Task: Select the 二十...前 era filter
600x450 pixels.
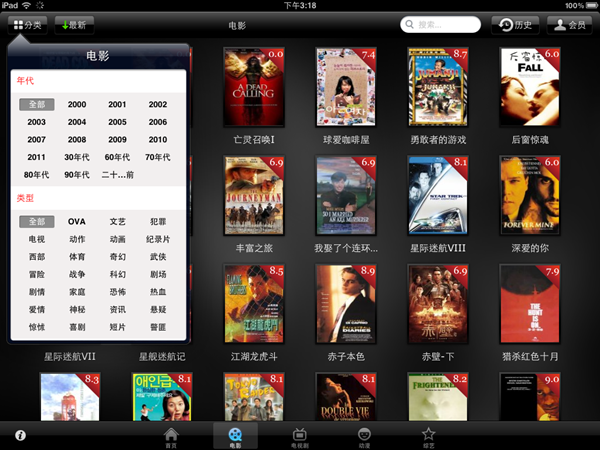Action: pyautogui.click(x=117, y=175)
